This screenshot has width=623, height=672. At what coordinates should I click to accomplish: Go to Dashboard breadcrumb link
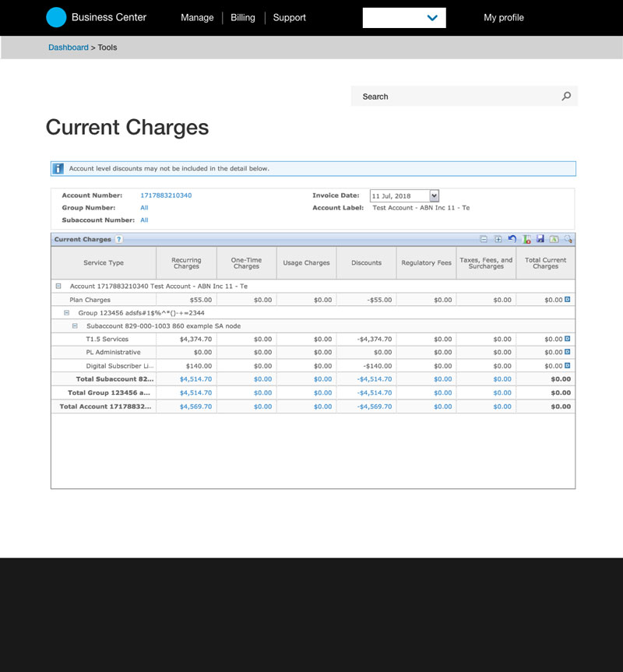coord(68,47)
